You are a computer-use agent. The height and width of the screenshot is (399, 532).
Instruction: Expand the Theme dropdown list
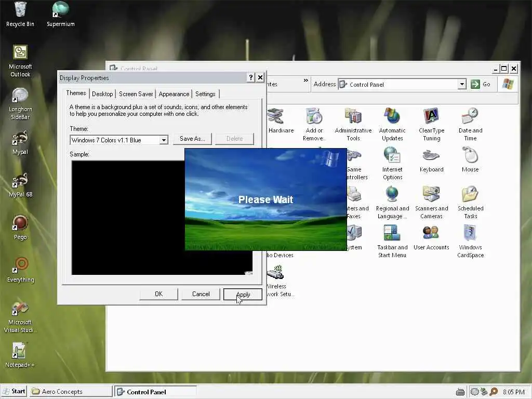click(x=164, y=140)
